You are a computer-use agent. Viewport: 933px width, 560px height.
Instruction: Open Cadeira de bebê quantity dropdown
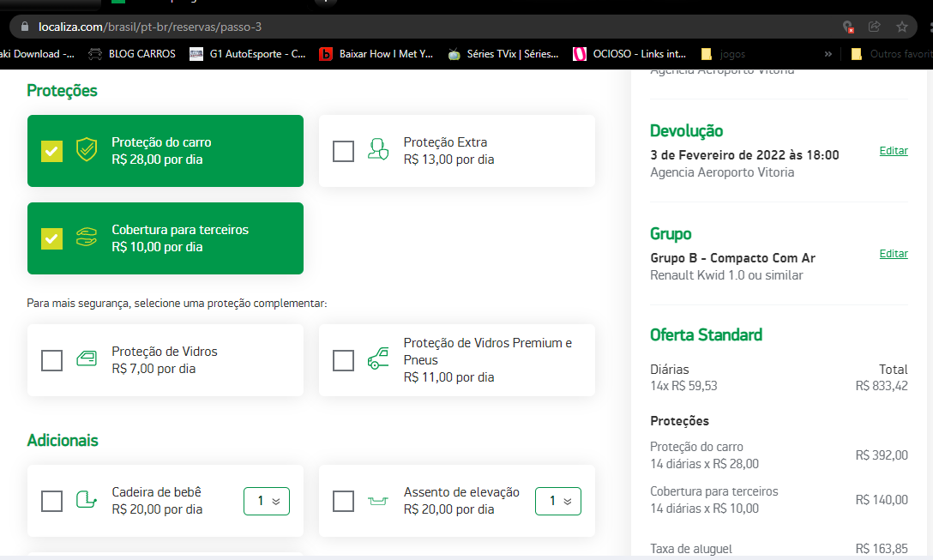pos(267,501)
